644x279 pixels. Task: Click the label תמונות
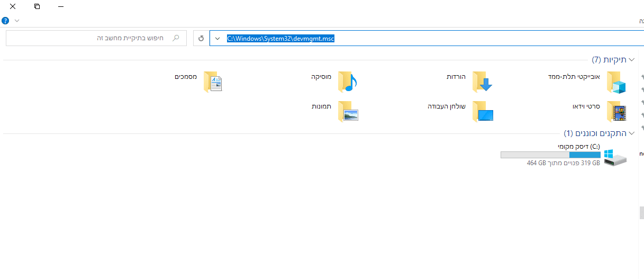tap(321, 106)
